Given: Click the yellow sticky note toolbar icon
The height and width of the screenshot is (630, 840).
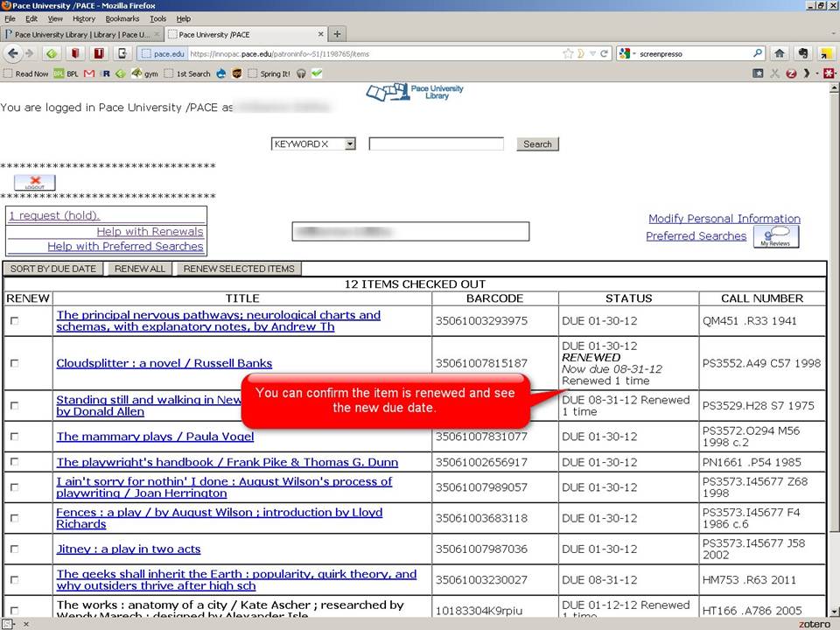Looking at the screenshot, I should click(x=826, y=53).
